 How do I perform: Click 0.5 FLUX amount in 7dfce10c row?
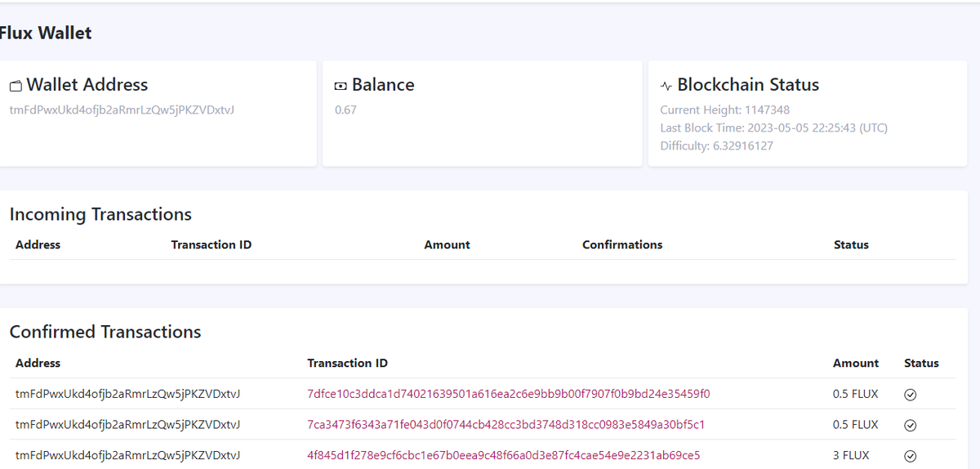point(856,394)
